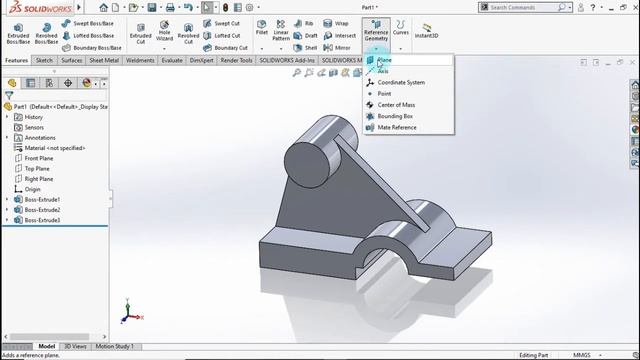Choose Coordinate System menu entry
This screenshot has width=640, height=360.
coord(409,82)
